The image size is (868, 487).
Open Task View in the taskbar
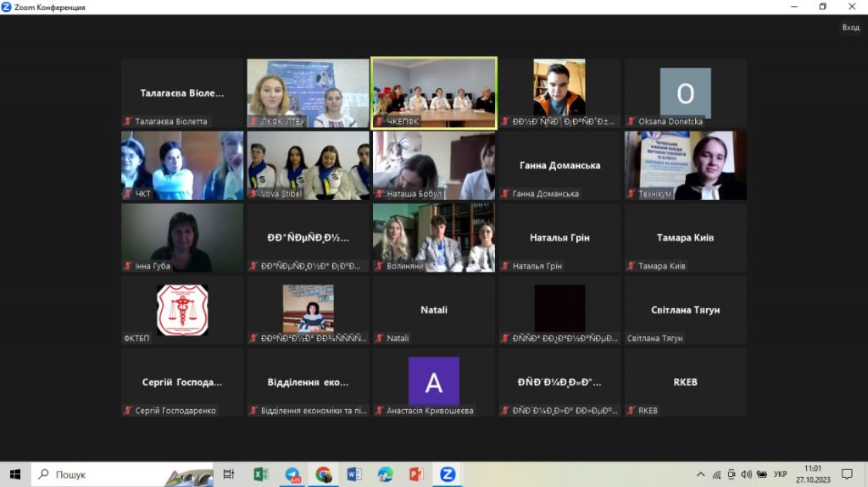pos(229,474)
